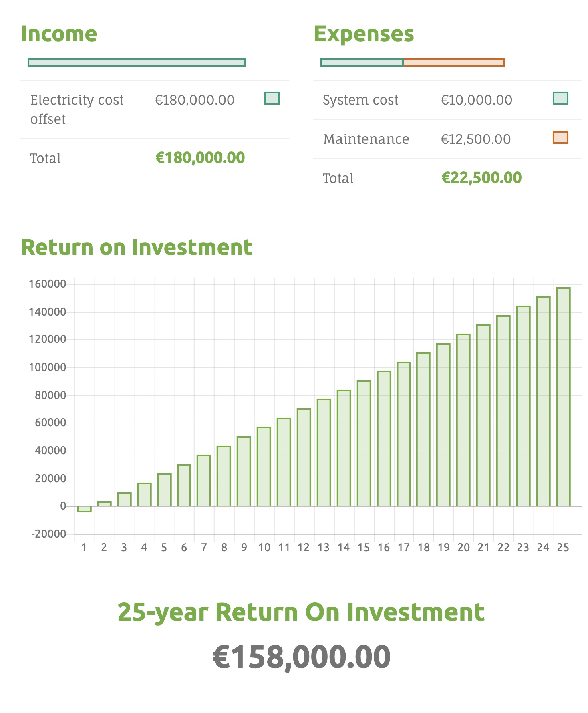This screenshot has height=713, width=588.
Task: Click the year 15 chart bar
Action: (x=364, y=443)
